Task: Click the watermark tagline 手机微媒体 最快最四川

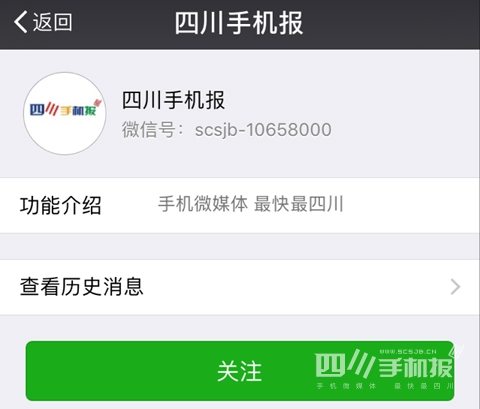Action: click(385, 386)
